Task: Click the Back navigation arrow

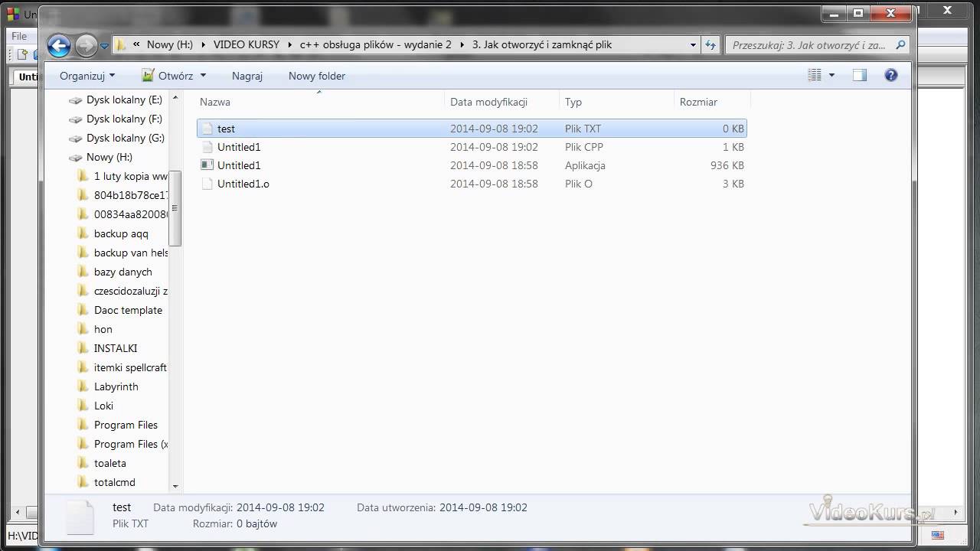Action: pos(59,45)
